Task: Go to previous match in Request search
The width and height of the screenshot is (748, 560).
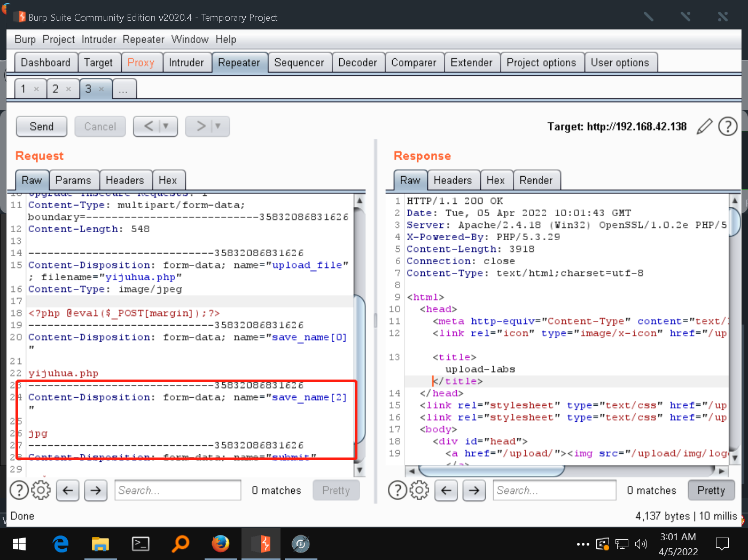Action: (68, 490)
